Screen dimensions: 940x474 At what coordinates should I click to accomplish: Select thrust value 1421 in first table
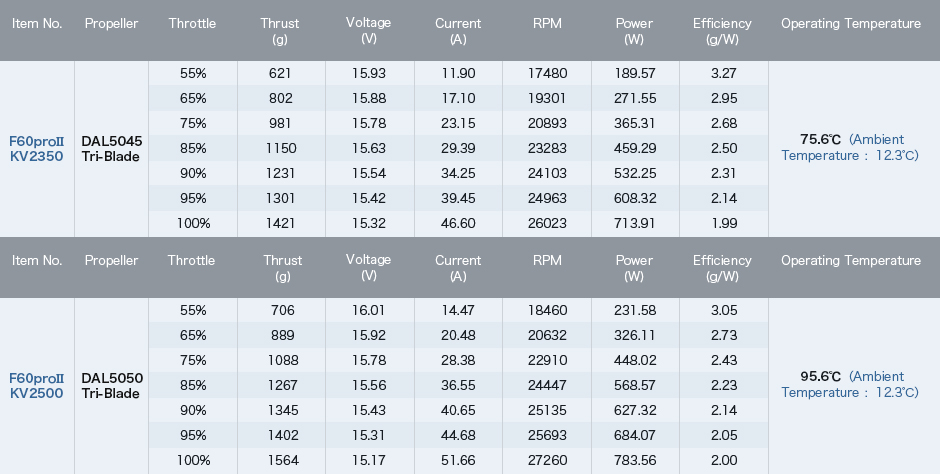(280, 224)
